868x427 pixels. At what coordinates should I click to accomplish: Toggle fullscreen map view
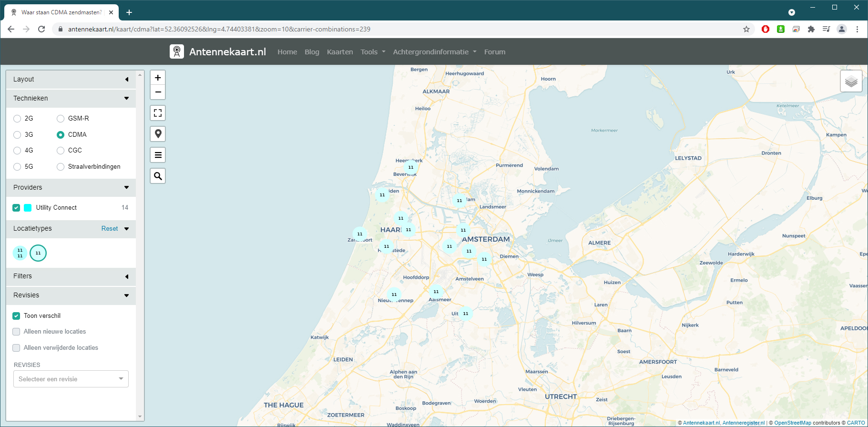point(158,113)
